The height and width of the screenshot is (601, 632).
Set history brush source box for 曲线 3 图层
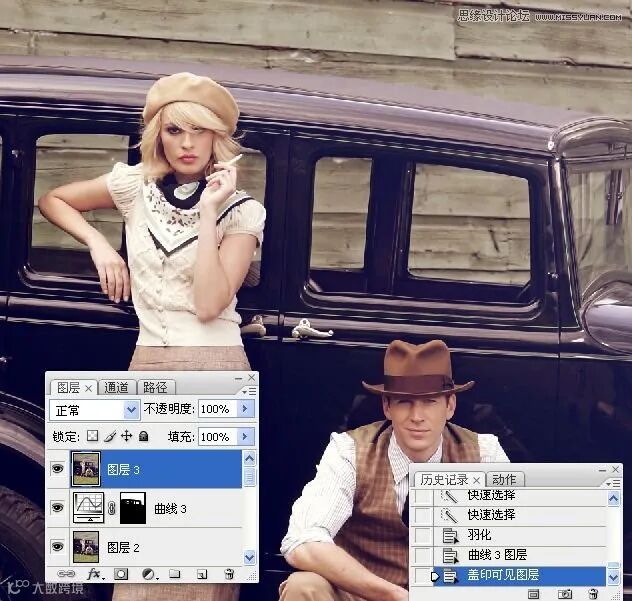422,555
